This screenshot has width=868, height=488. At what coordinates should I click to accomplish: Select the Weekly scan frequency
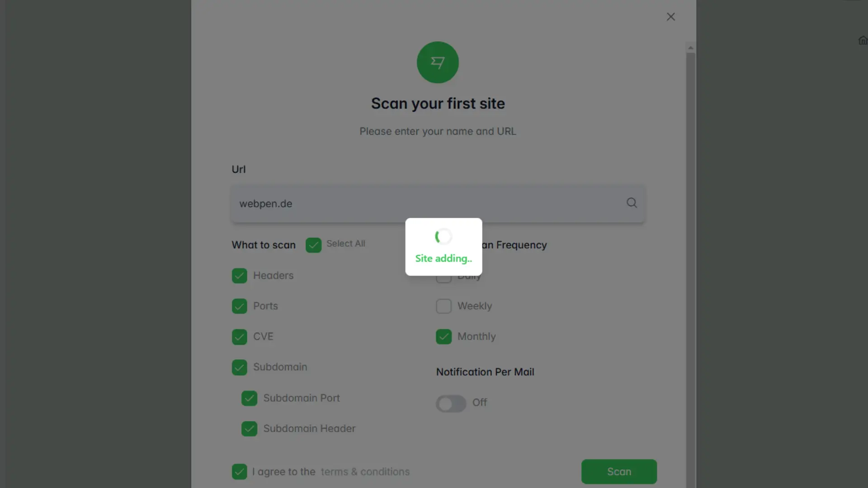click(443, 306)
